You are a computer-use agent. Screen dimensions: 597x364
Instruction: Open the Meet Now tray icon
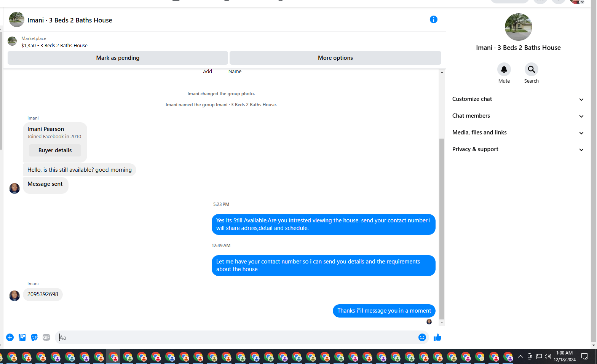530,356
